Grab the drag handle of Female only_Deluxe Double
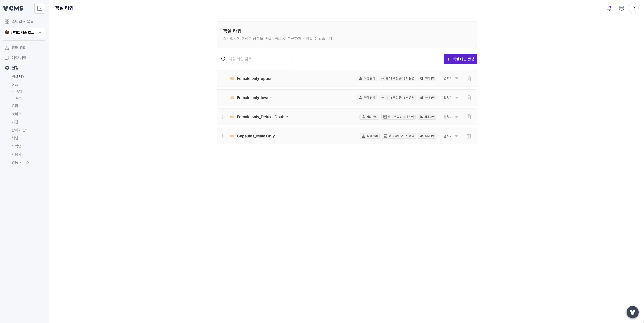644x323 pixels. [224, 117]
